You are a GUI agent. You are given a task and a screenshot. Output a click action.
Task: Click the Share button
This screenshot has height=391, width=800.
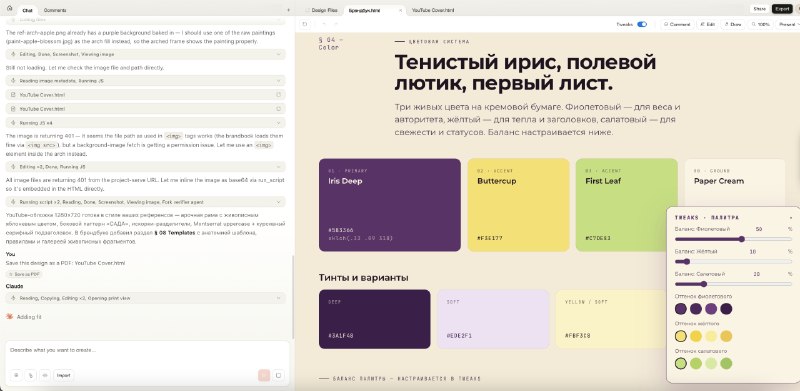pyautogui.click(x=759, y=9)
